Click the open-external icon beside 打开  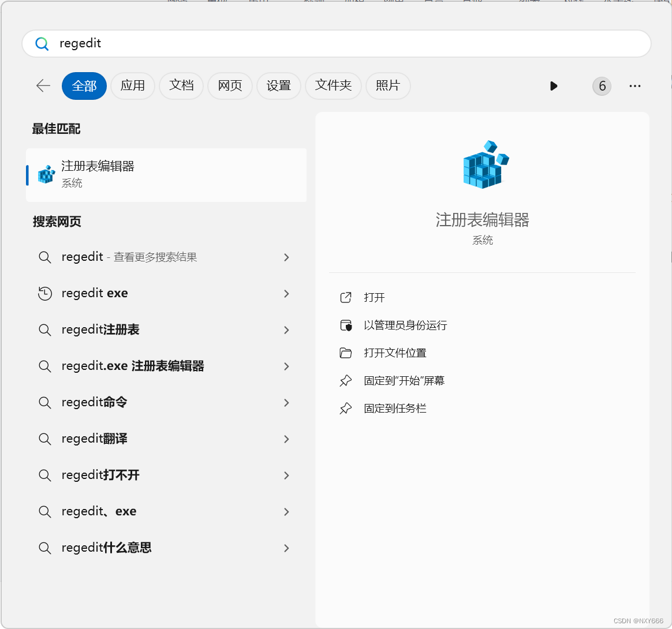click(x=345, y=297)
